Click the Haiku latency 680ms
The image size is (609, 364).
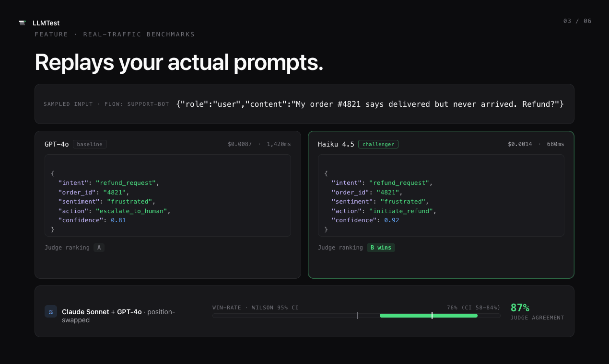[556, 144]
